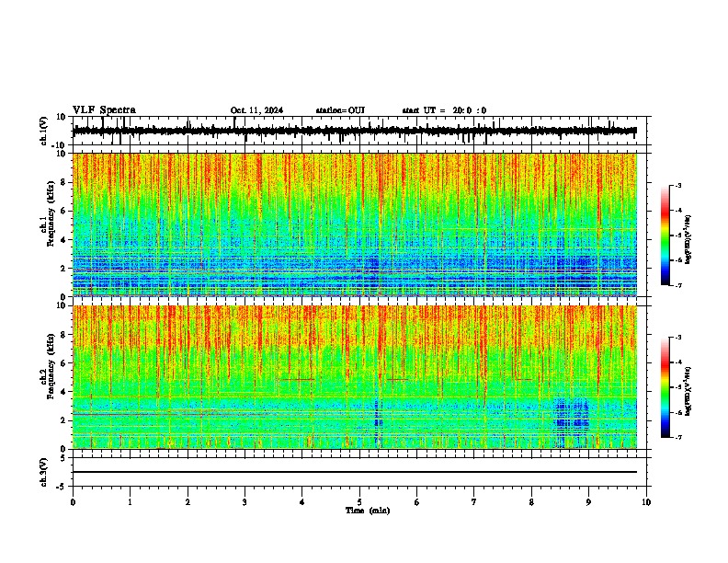Viewport: 728px width, 563px height.
Task: Click tick label '5' on the Time axis
Action: (x=359, y=502)
